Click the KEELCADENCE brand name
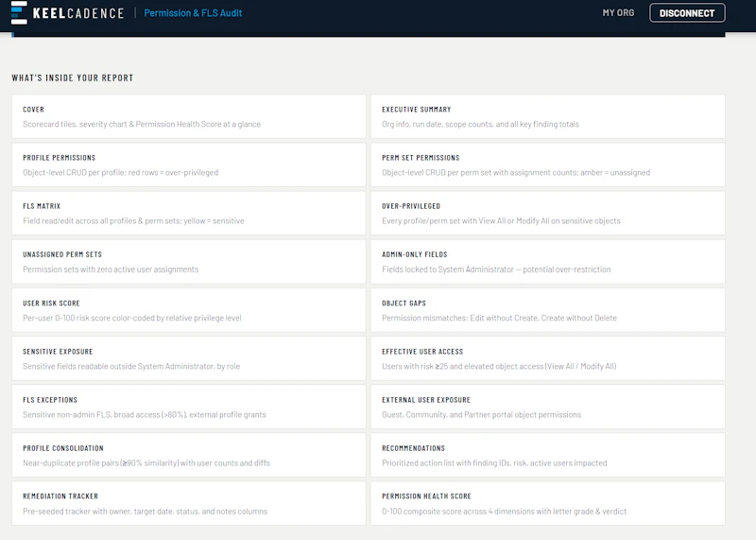 point(78,13)
